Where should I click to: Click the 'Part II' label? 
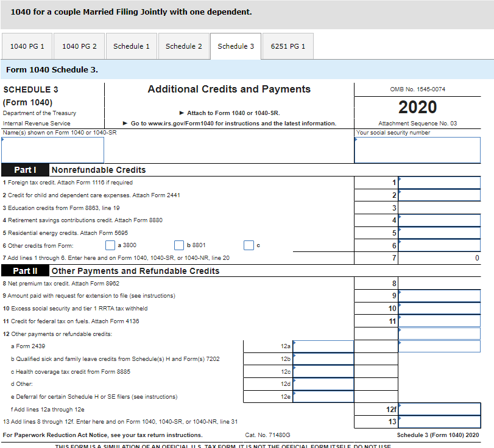point(25,271)
